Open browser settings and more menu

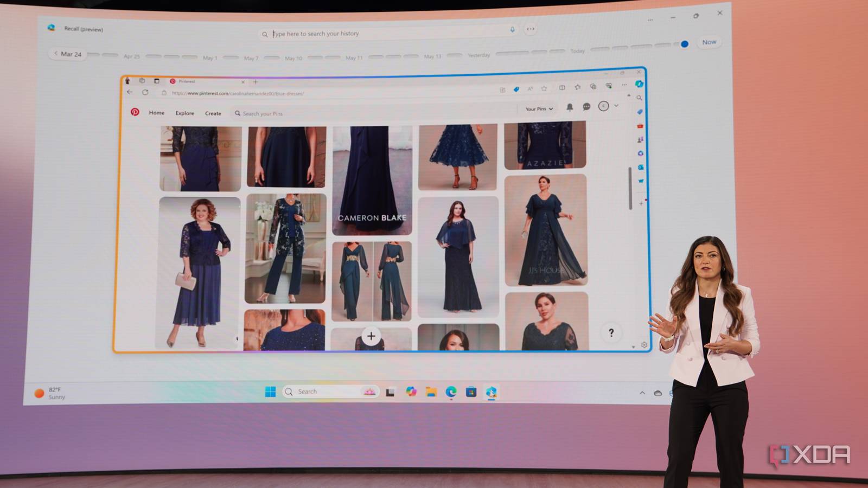(624, 85)
